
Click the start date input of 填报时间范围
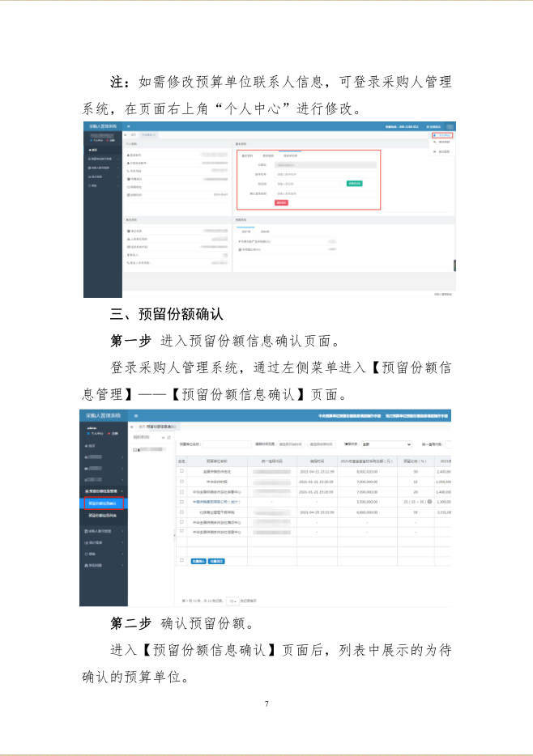click(x=292, y=444)
